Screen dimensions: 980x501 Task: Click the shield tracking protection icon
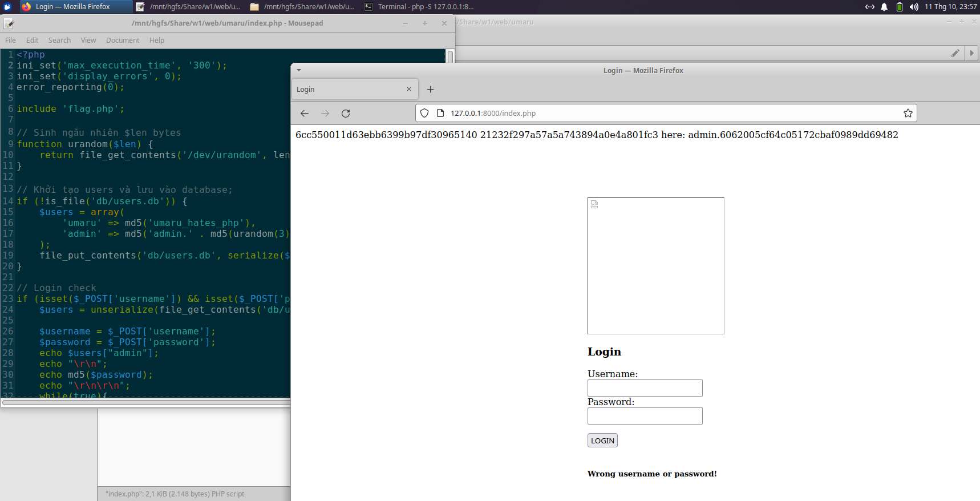(424, 114)
